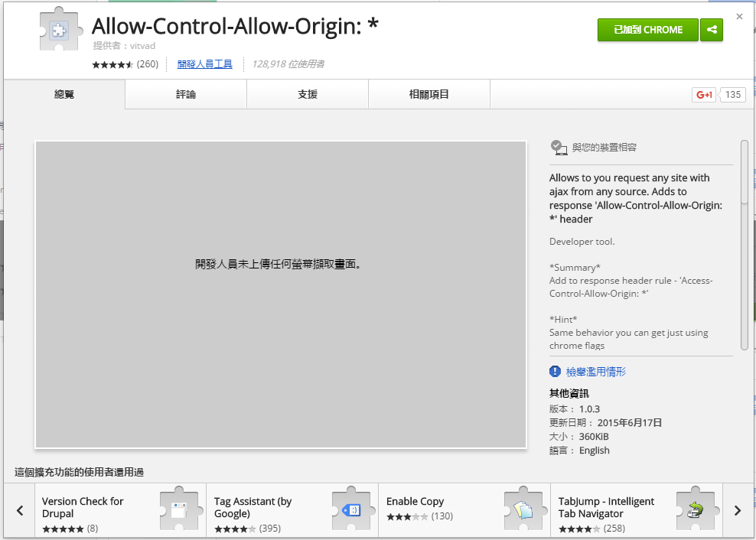The height and width of the screenshot is (540, 756).
Task: Open Version Check for Drupal title
Action: pos(83,507)
